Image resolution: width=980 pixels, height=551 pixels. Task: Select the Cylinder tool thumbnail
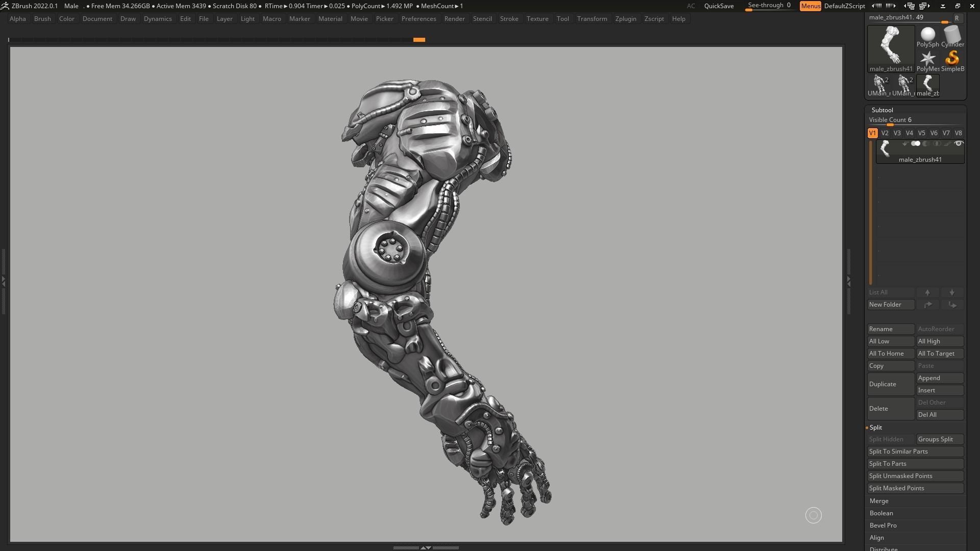(x=952, y=37)
